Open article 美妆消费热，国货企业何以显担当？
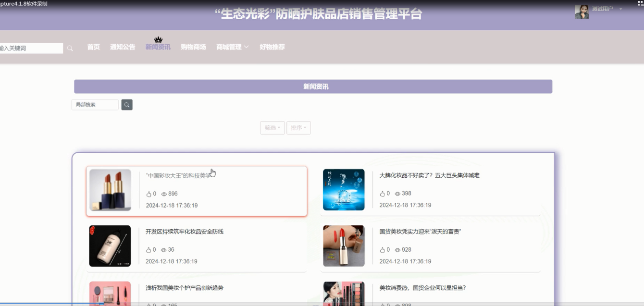644x306 pixels. (x=422, y=288)
